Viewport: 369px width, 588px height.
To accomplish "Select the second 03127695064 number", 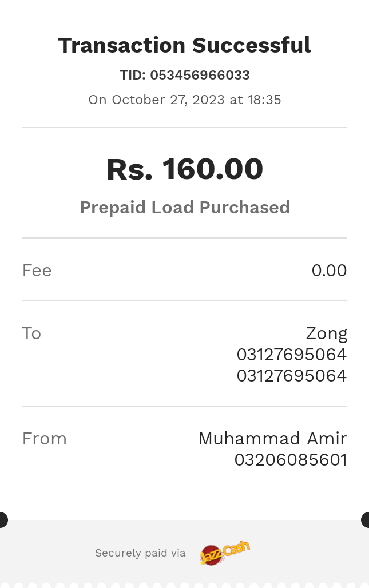I will coord(291,376).
